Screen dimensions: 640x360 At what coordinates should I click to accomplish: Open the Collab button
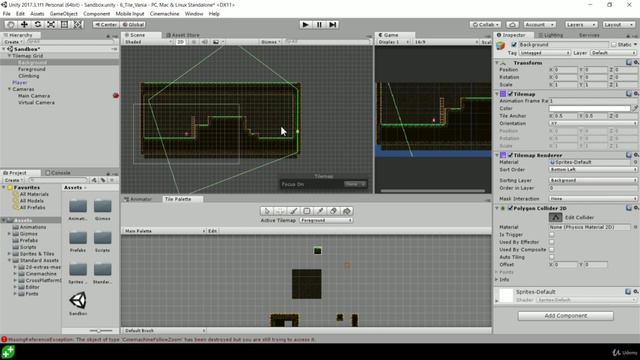(485, 24)
